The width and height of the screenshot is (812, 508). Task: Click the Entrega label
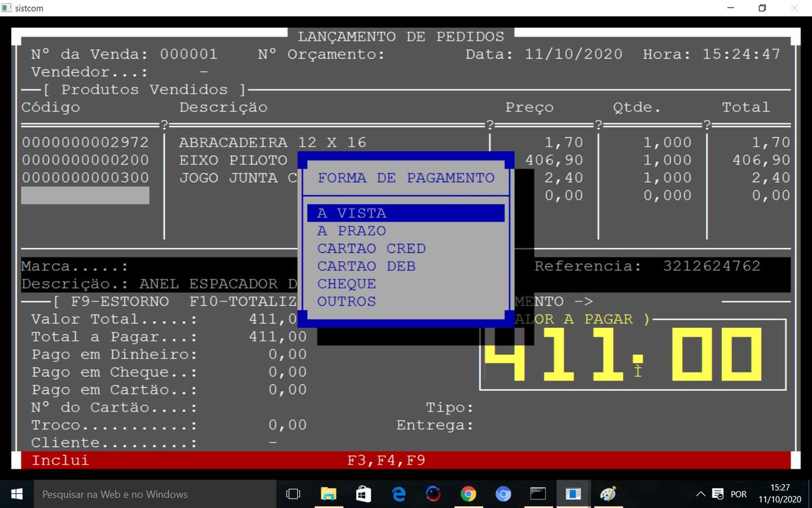pyautogui.click(x=435, y=425)
